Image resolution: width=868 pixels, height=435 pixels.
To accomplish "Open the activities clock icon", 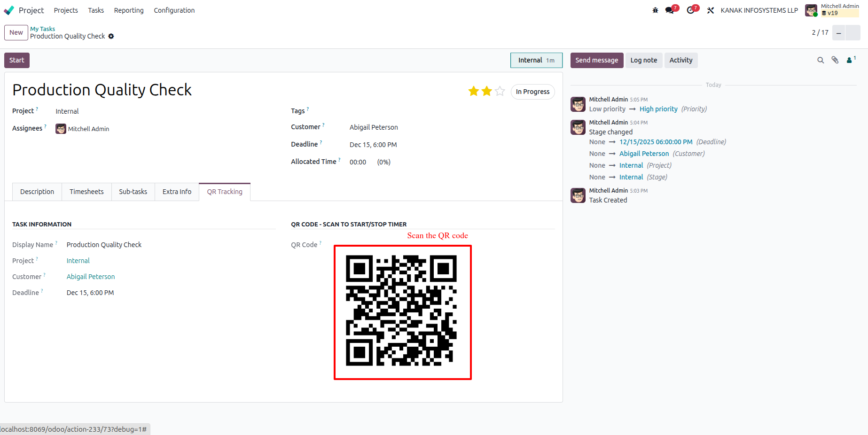I will tap(690, 10).
